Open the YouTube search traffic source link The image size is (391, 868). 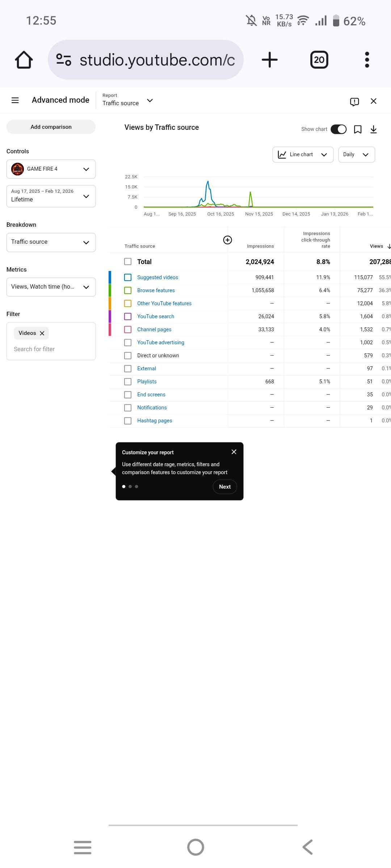[156, 316]
